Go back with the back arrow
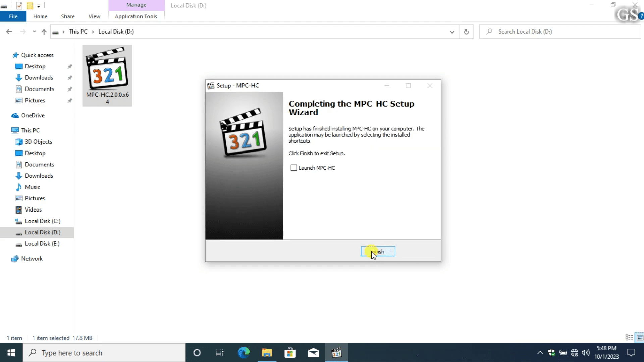 coord(9,32)
